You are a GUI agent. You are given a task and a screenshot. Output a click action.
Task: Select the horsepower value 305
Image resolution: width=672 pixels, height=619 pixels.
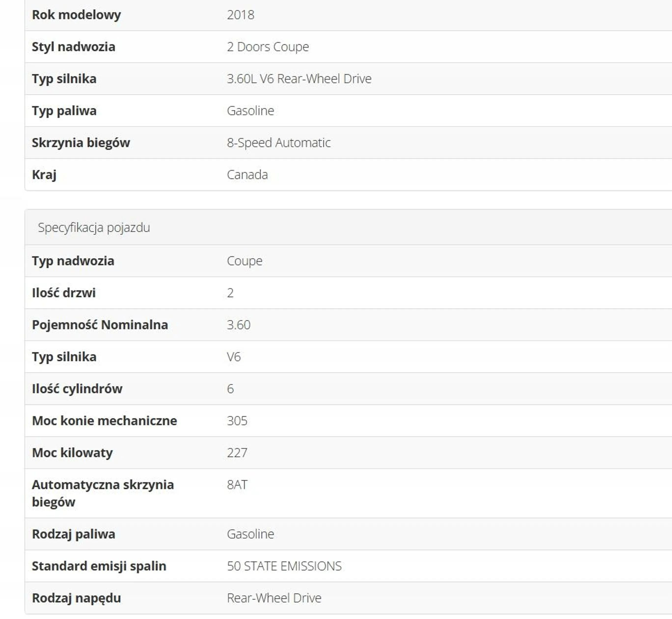click(237, 421)
